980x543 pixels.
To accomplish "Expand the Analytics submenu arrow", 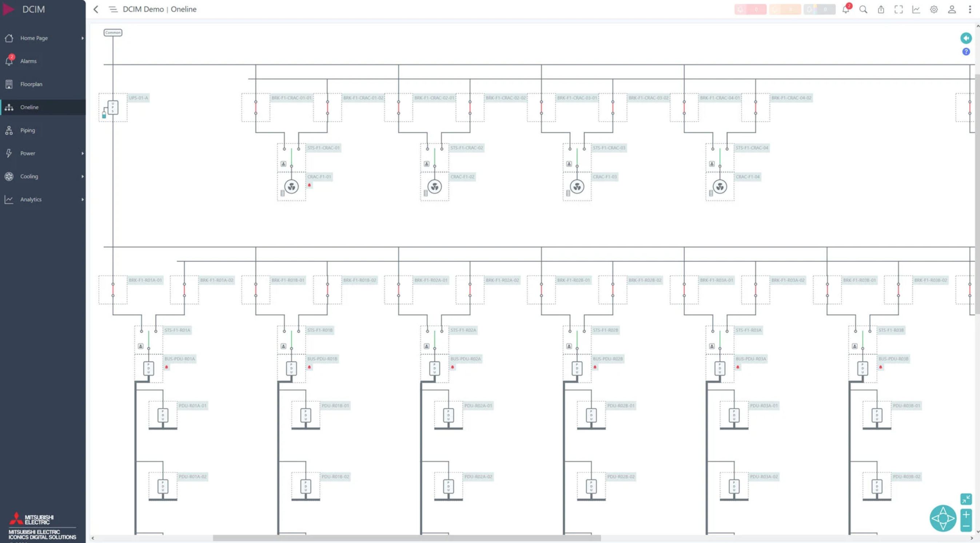I will (x=83, y=199).
